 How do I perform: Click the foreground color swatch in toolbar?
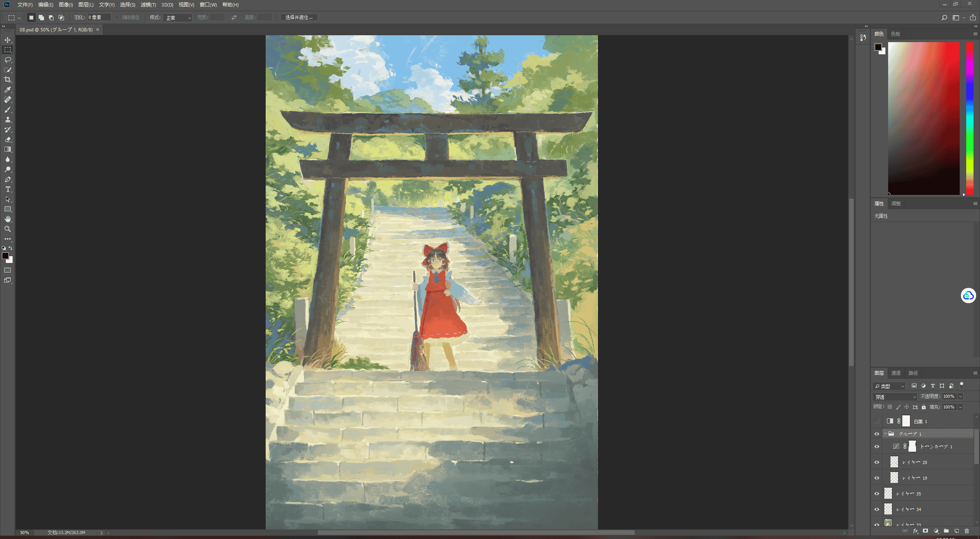point(5,256)
